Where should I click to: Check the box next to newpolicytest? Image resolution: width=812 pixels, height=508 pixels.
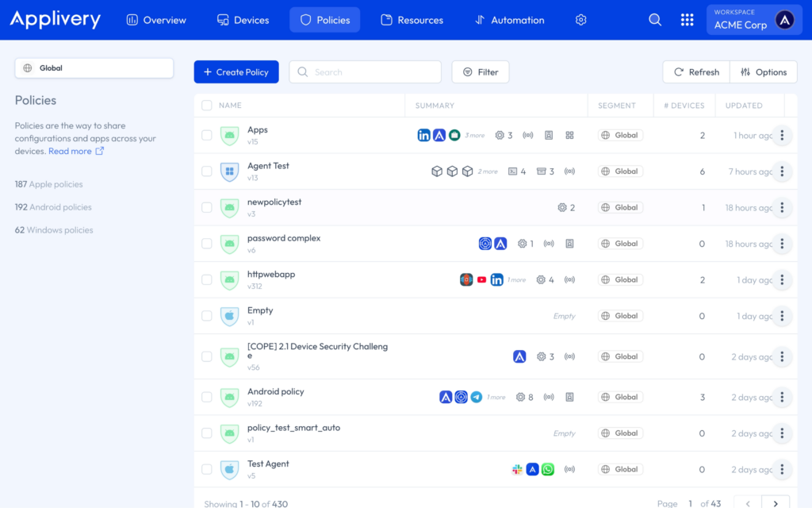(x=207, y=207)
